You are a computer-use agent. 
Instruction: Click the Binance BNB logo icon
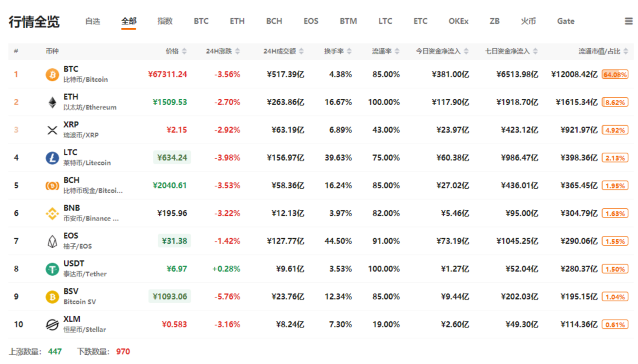(52, 213)
